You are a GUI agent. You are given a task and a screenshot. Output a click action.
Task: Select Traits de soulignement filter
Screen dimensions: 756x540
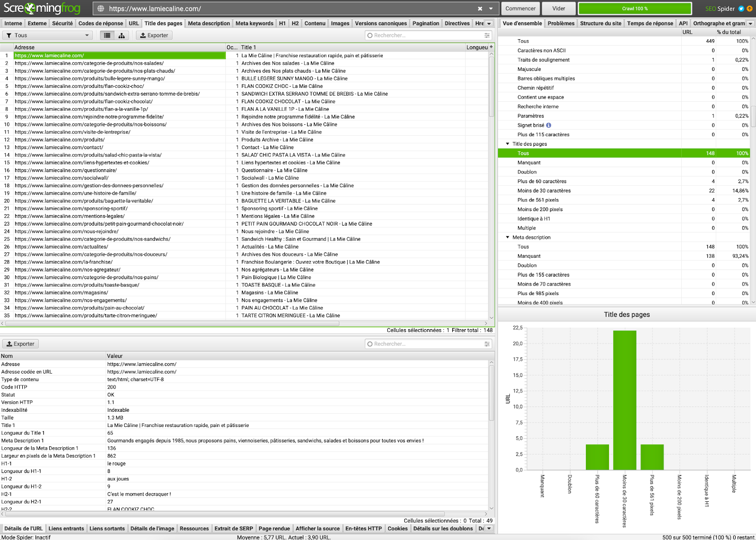624,60
